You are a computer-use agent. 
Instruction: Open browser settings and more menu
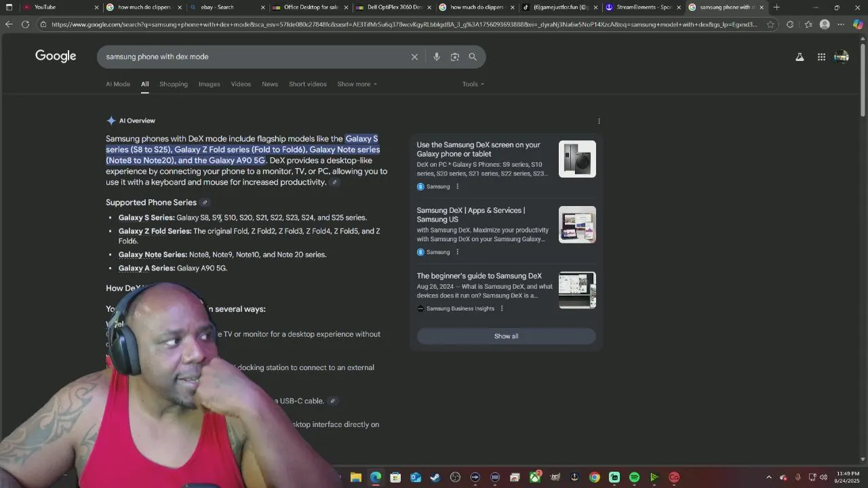tap(841, 24)
